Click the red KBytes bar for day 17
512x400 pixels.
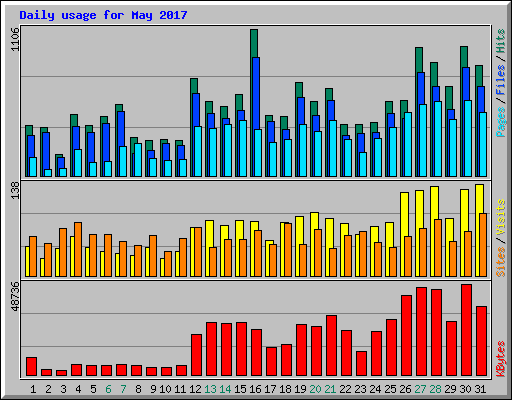click(x=271, y=362)
